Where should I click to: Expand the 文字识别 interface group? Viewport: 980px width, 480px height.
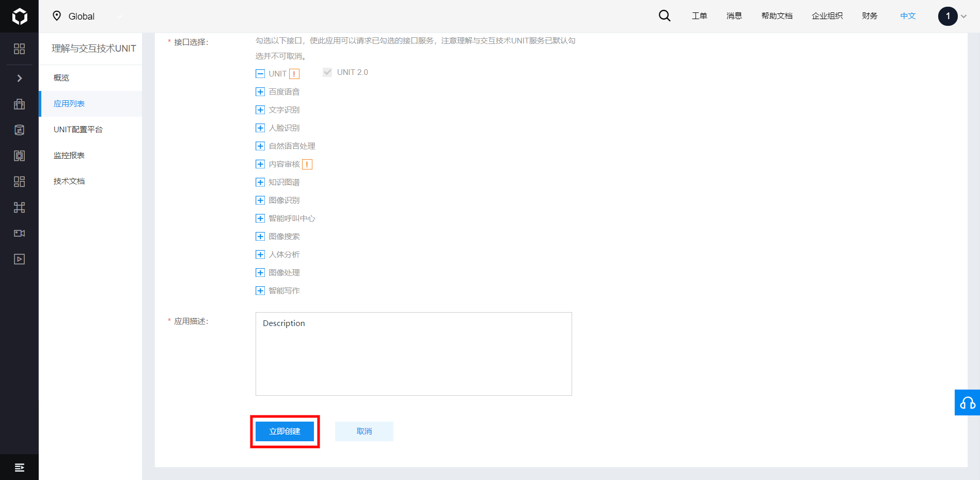(260, 110)
